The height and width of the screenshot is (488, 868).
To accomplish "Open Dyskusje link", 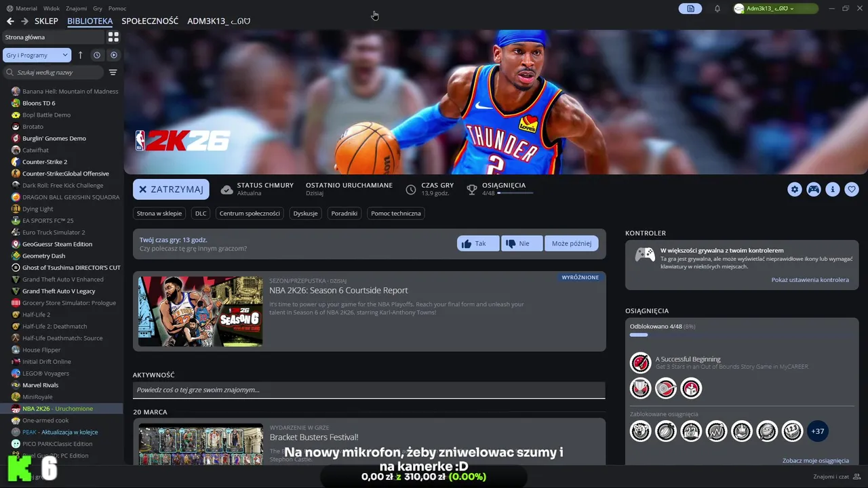I will (305, 213).
